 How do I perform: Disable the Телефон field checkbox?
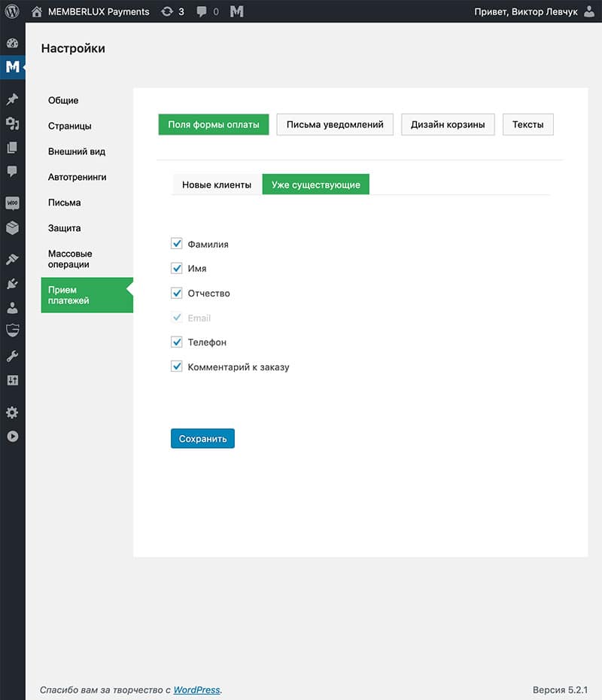[x=177, y=342]
